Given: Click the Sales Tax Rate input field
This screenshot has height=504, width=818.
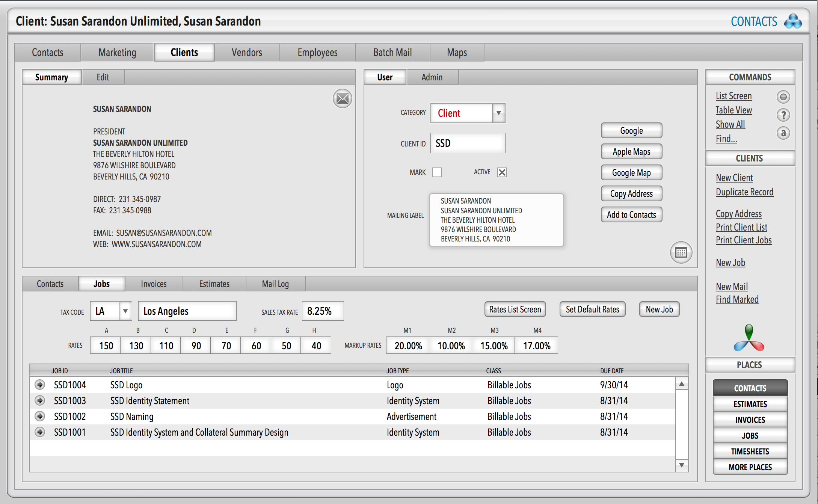Looking at the screenshot, I should pyautogui.click(x=322, y=311).
